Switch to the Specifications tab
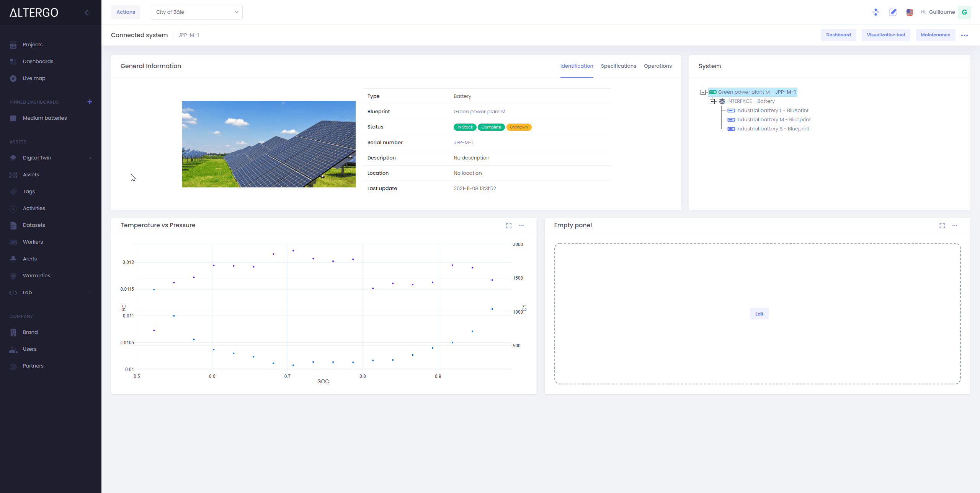The height and width of the screenshot is (493, 980). tap(618, 66)
